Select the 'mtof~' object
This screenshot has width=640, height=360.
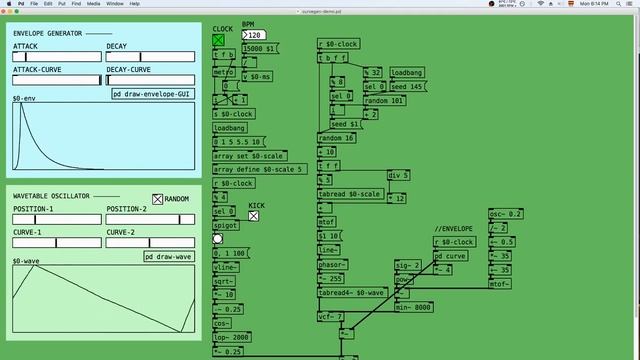[500, 284]
